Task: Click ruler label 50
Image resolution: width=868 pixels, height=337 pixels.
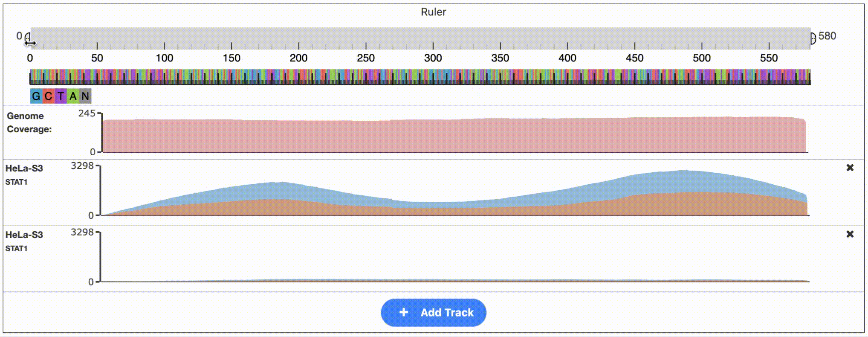Action: click(x=97, y=58)
